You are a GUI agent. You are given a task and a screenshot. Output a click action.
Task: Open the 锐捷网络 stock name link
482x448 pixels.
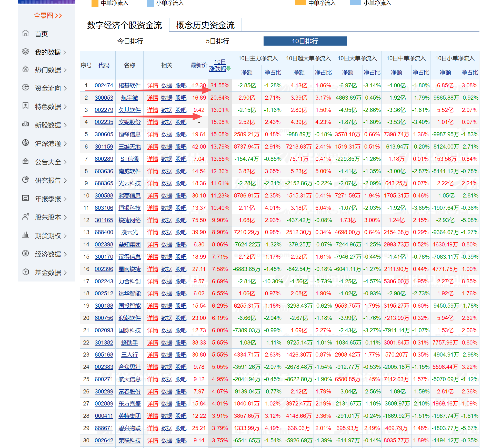click(129, 220)
